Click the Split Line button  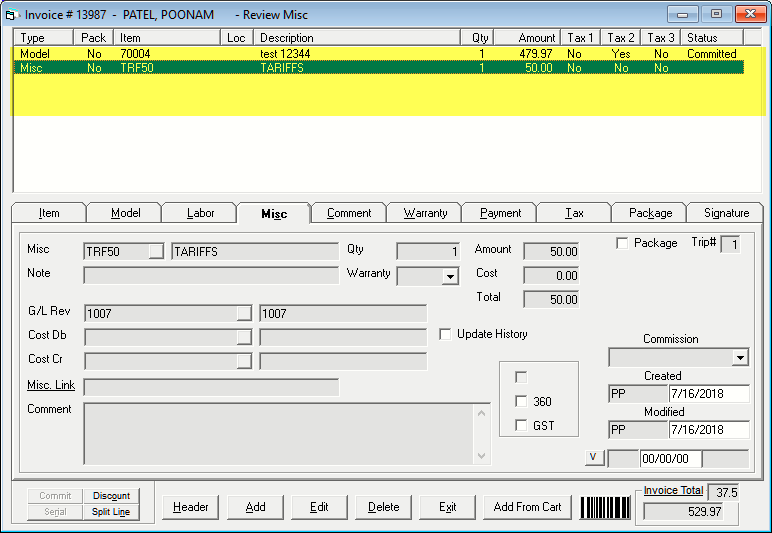(x=111, y=512)
